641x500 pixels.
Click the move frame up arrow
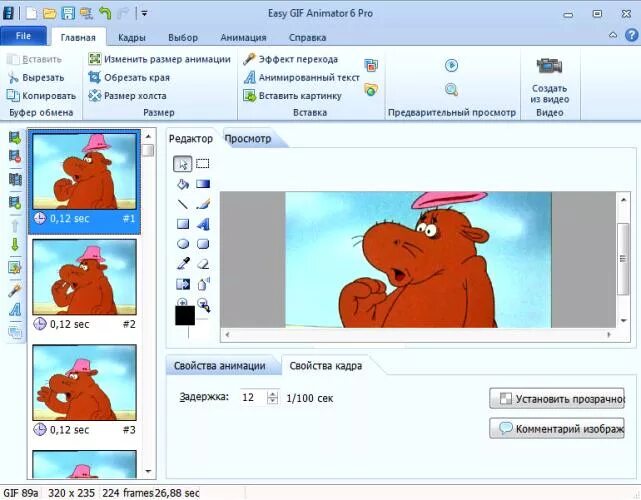pos(15,226)
